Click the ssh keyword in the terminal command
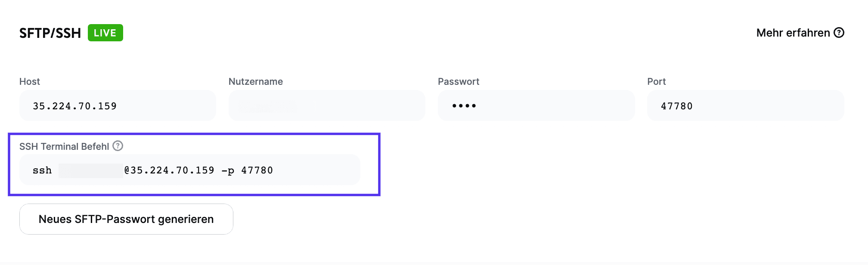 [x=42, y=170]
